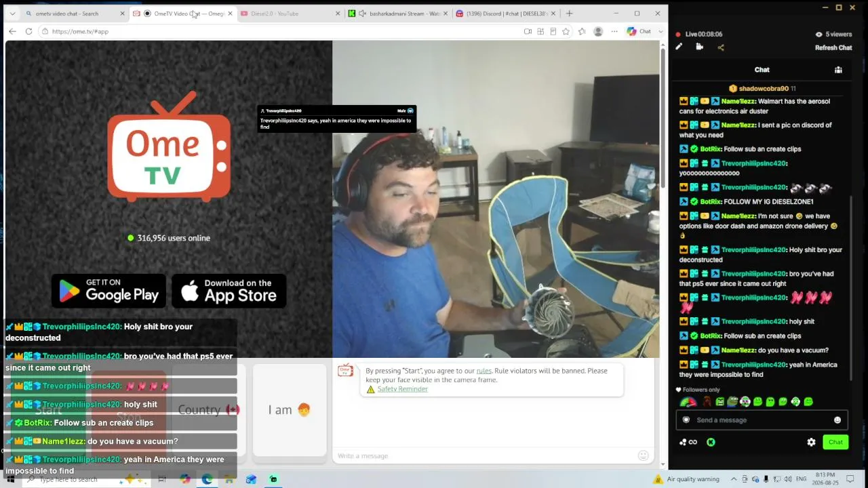Click the shadowcobra90 username in chat
868x488 pixels.
[x=764, y=89]
